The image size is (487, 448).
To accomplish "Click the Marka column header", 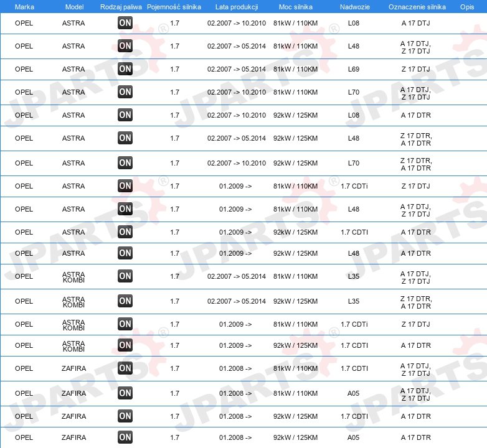I will pos(24,7).
